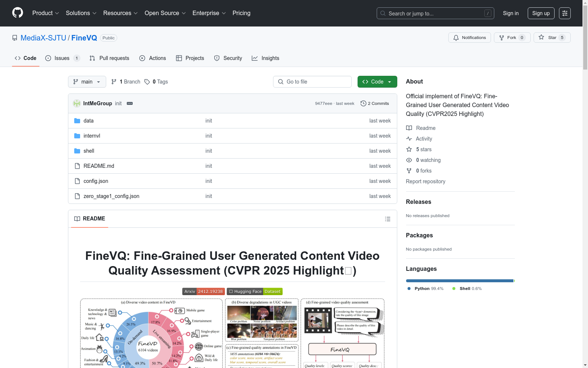Switch to the Issues tab
The height and width of the screenshot is (368, 588).
62,58
